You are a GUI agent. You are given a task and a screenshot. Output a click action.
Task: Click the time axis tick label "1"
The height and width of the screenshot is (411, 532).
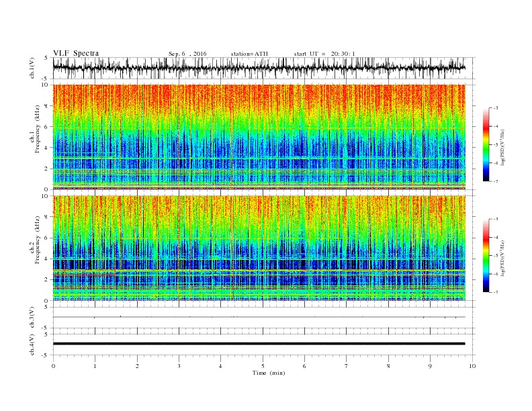[95, 366]
